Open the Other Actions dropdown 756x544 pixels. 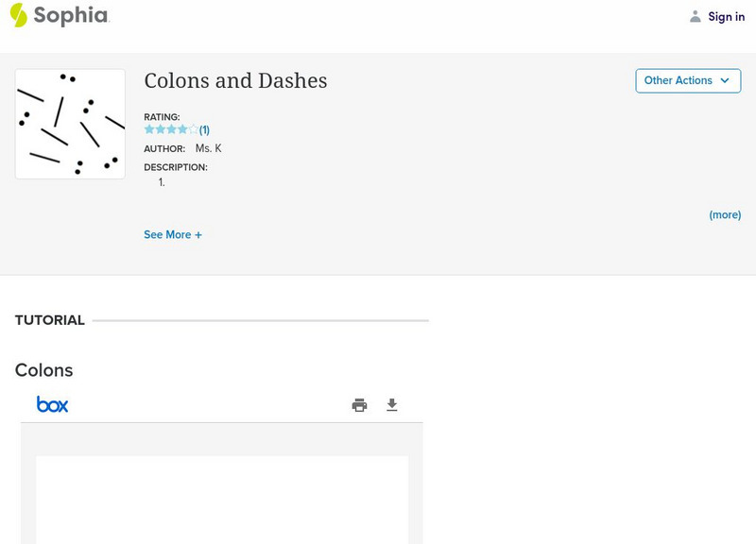687,80
